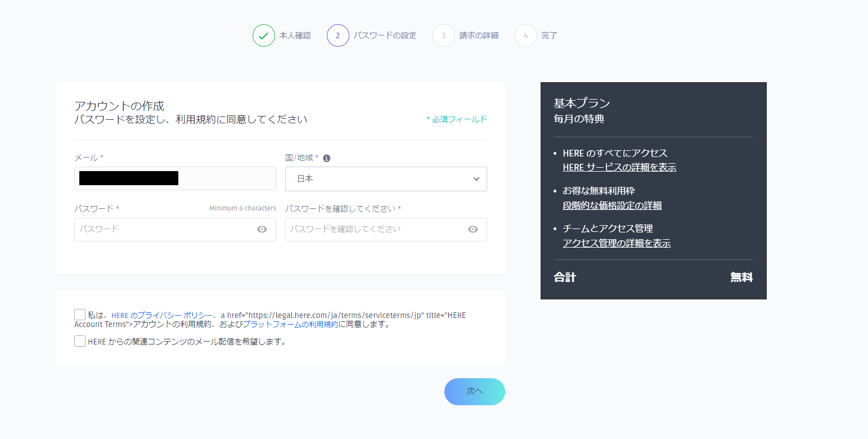Click 段階的な価格設定の詳細 link
Screen dimensions: 868x439
(x=612, y=205)
